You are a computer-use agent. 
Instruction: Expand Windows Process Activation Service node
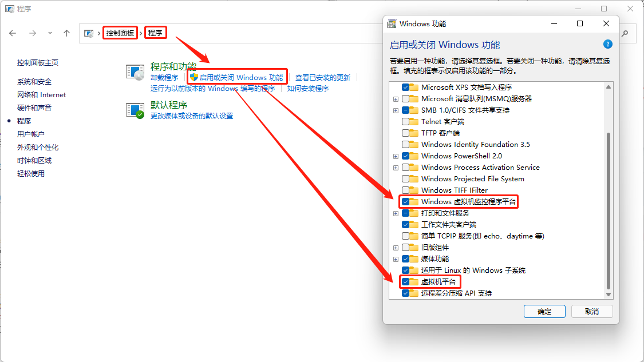pos(396,168)
